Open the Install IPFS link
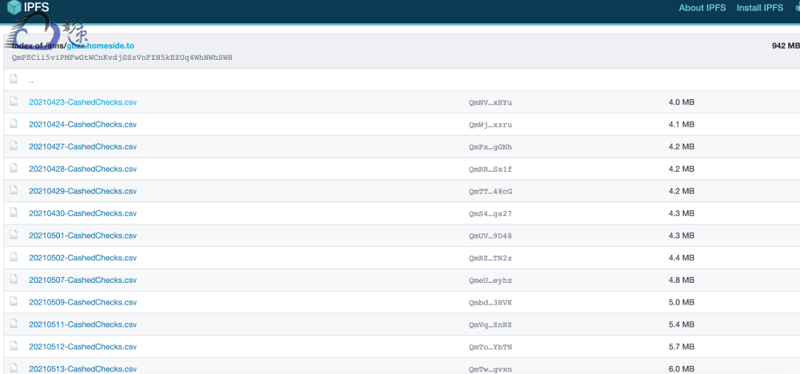The height and width of the screenshot is (374, 800). pos(760,8)
